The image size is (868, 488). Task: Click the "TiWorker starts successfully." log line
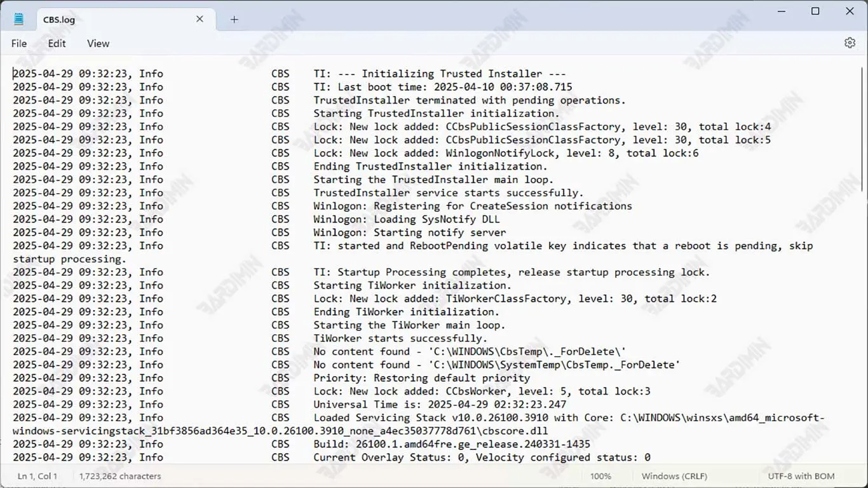[400, 338]
